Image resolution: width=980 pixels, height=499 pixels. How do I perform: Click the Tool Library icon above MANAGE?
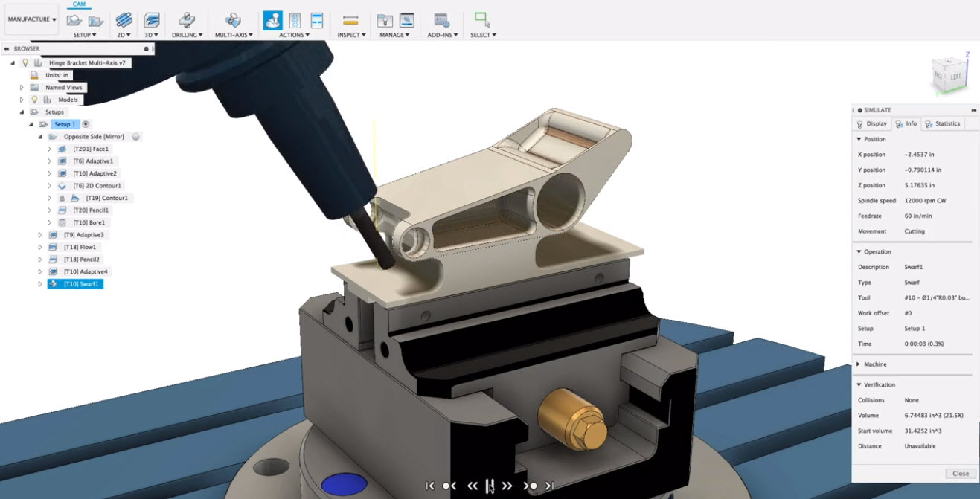pos(385,20)
